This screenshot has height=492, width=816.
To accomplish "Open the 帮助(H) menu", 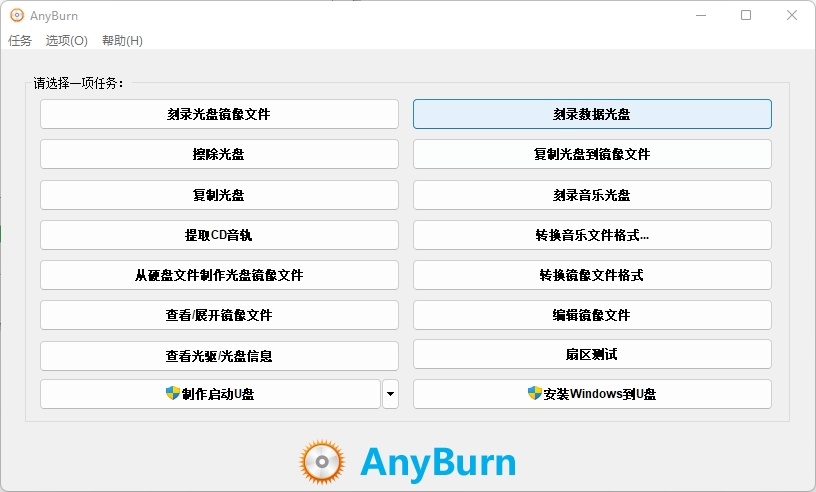I will click(x=122, y=41).
